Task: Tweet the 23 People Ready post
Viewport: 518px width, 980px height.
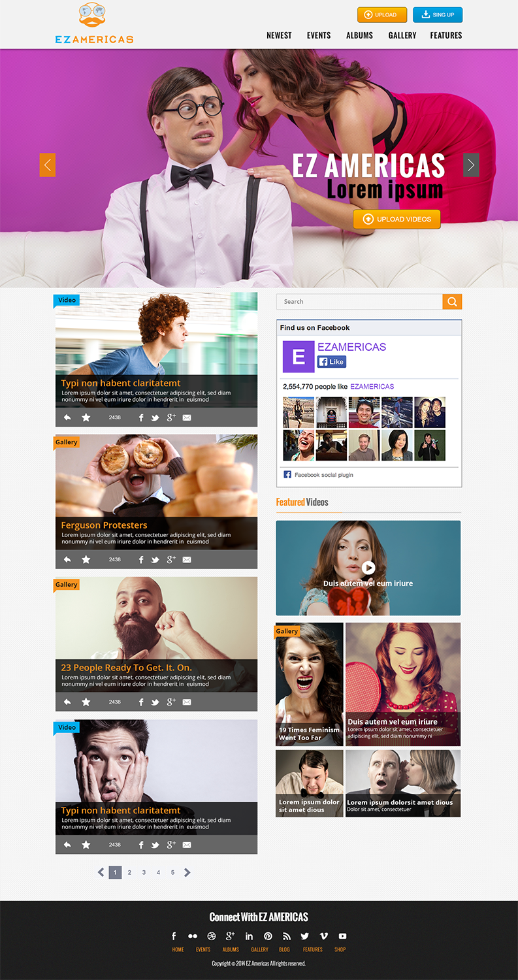Action: pyautogui.click(x=155, y=702)
